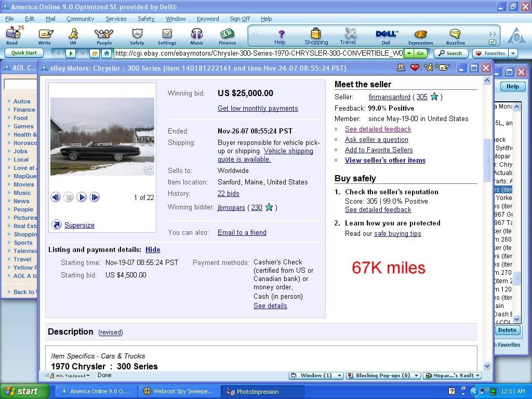
Task: Click the Home button by address bar
Action: [107, 54]
